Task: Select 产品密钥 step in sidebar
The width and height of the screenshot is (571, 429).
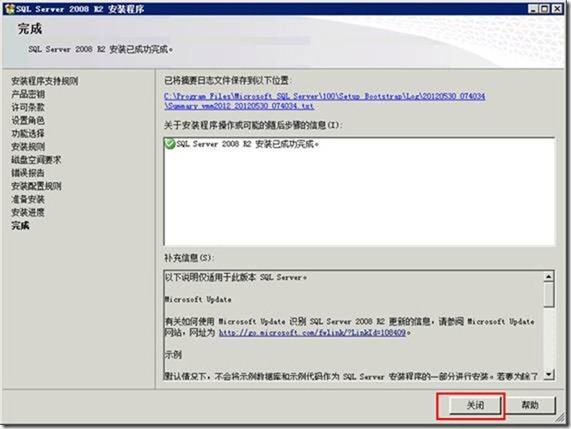Action: coord(28,94)
